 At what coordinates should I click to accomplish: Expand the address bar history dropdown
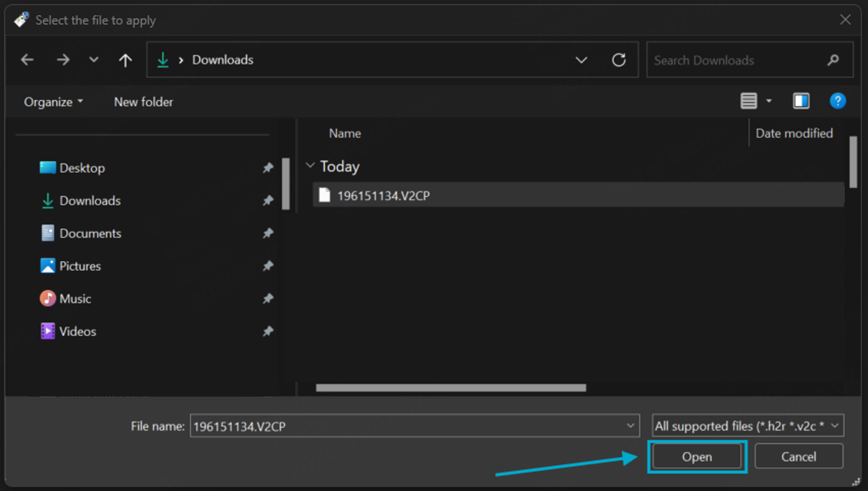pyautogui.click(x=581, y=60)
